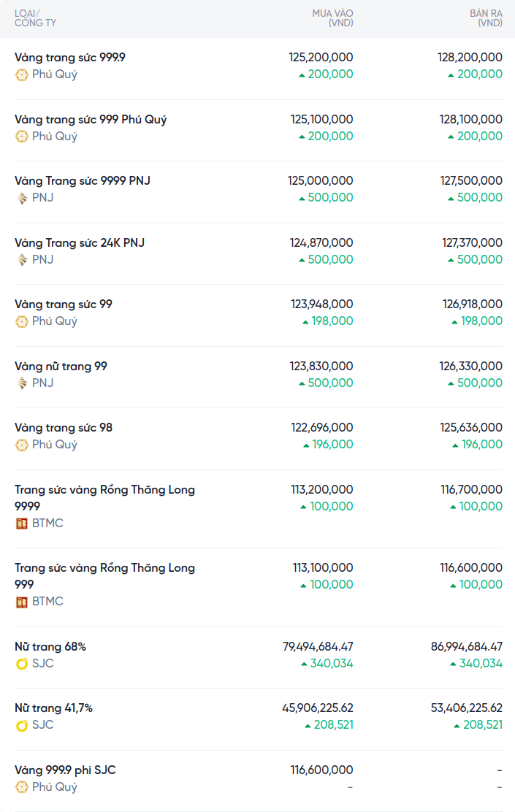The height and width of the screenshot is (812, 515).
Task: Click Nữ trang 68% product name
Action: [50, 646]
